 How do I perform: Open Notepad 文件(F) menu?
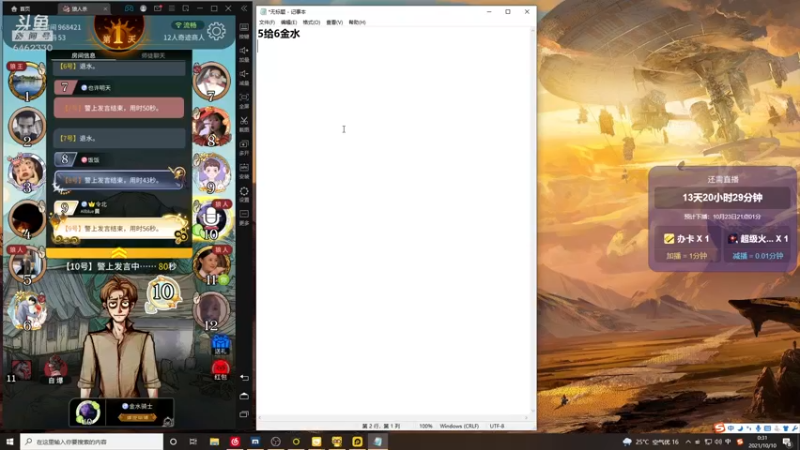(x=266, y=22)
